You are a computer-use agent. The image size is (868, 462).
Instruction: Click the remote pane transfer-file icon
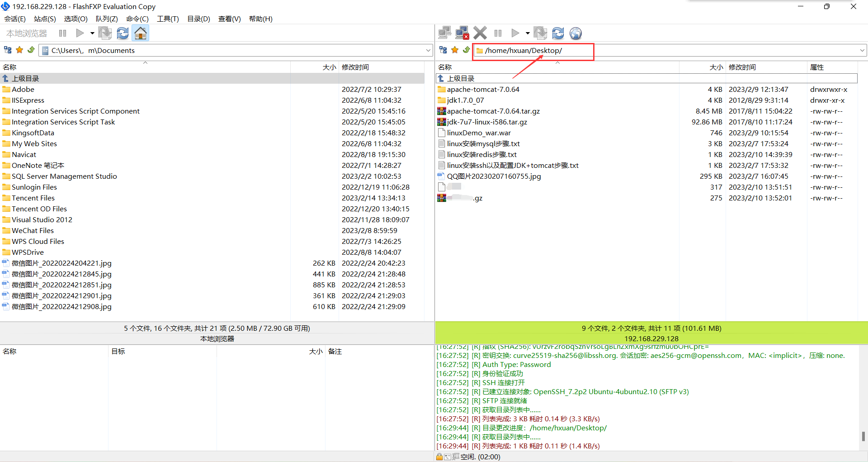[x=540, y=33]
